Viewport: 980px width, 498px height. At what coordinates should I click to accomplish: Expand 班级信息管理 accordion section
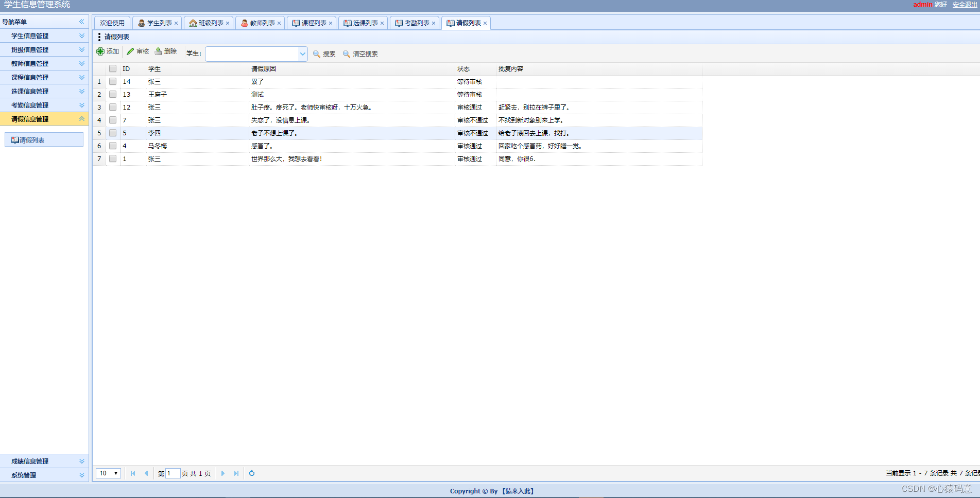44,49
